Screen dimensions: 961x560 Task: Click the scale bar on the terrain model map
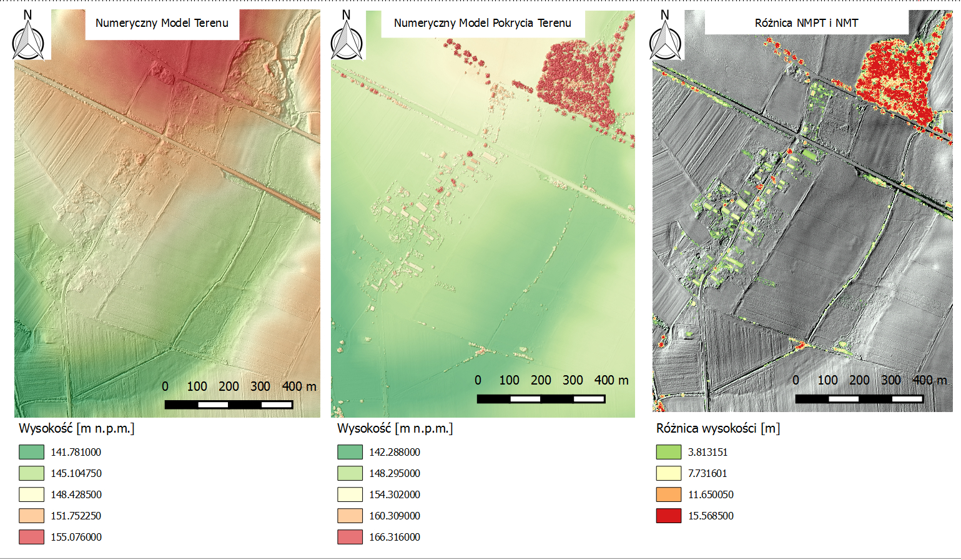tap(229, 405)
